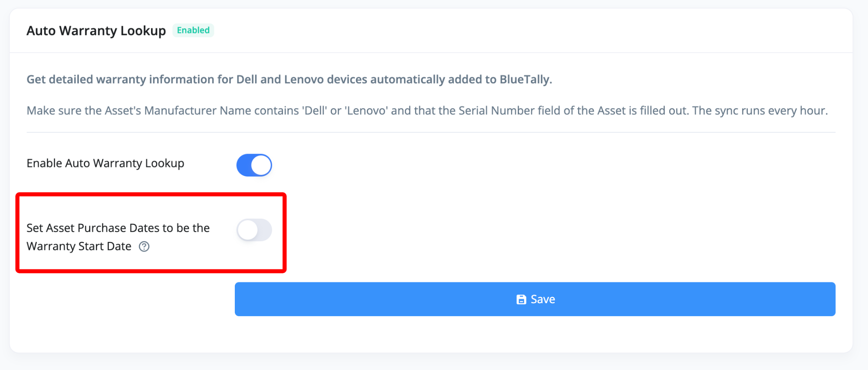The width and height of the screenshot is (868, 370).
Task: Click the quoted 'Dell' manufacturer name
Action: 315,111
